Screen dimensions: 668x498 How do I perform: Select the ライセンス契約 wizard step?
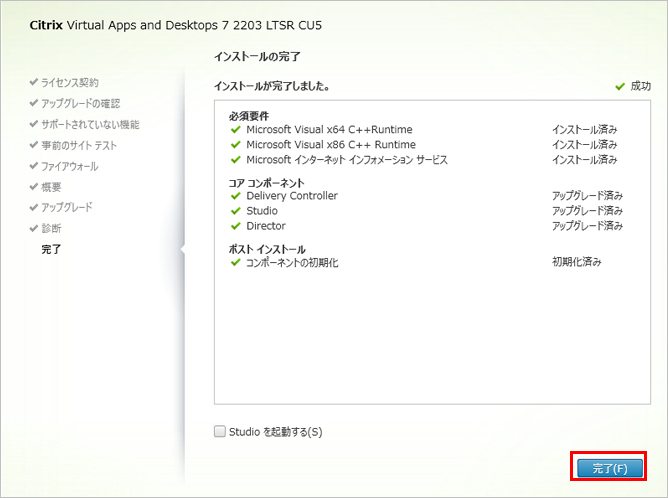pos(70,82)
